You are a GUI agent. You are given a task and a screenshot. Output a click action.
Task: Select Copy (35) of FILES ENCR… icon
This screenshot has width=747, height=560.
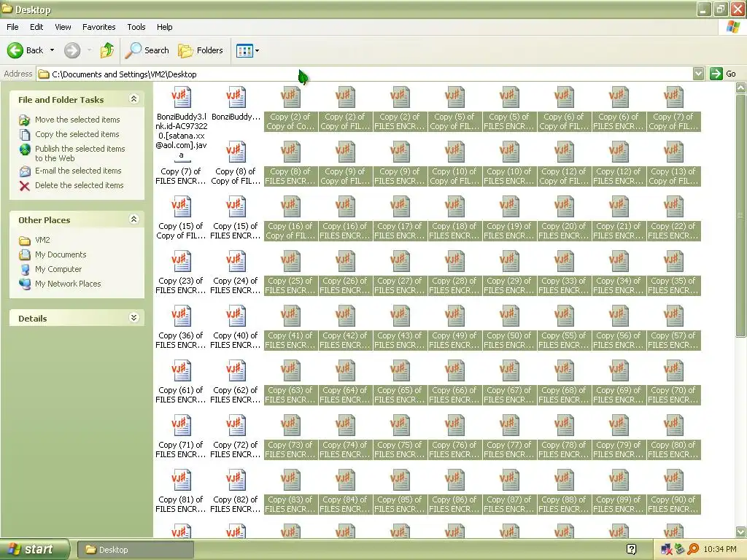(x=673, y=262)
